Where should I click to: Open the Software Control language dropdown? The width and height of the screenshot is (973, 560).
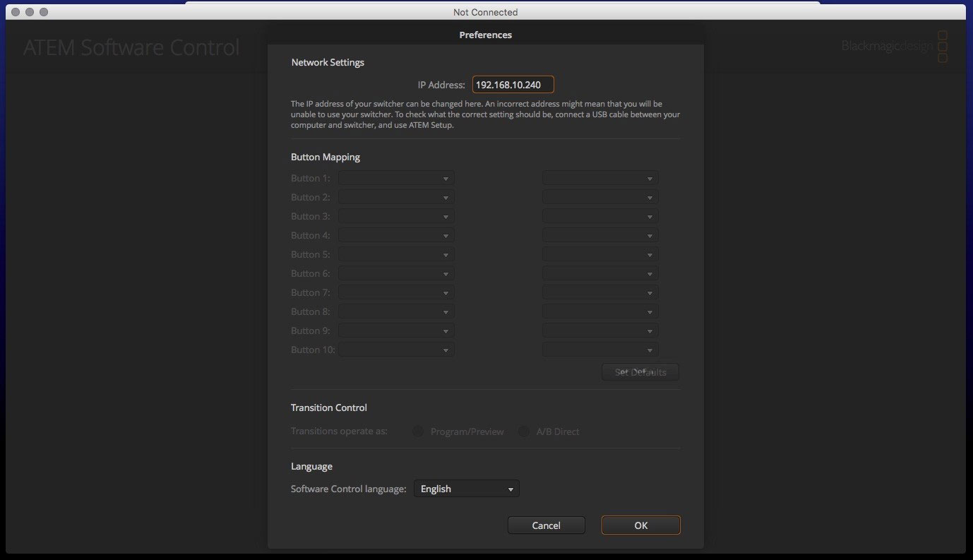(466, 489)
